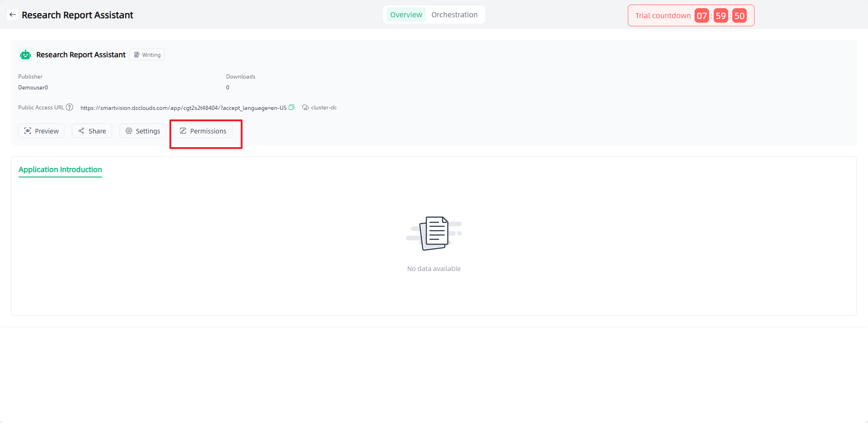The image size is (868, 423).
Task: Click the help icon next to Public Access URL
Action: 69,108
